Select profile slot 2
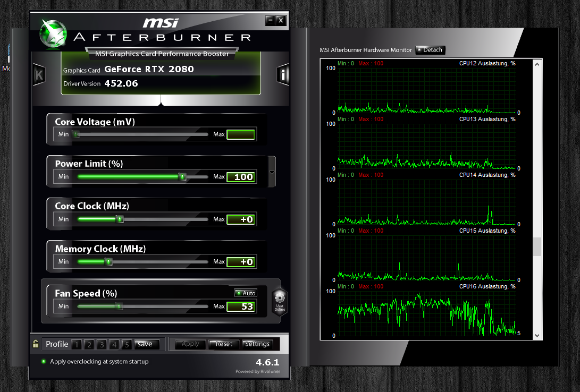The image size is (580, 392). [89, 344]
